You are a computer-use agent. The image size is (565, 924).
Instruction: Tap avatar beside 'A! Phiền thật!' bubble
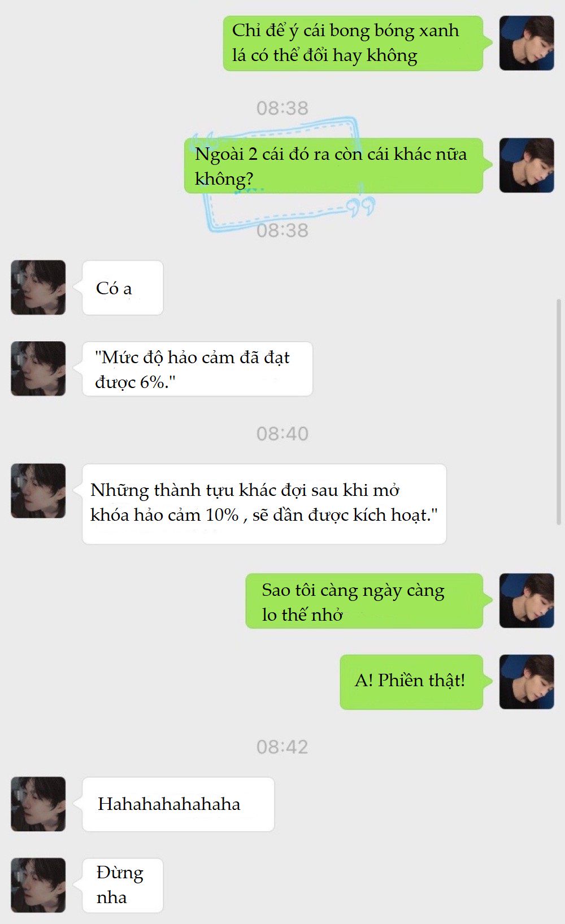pos(527,682)
